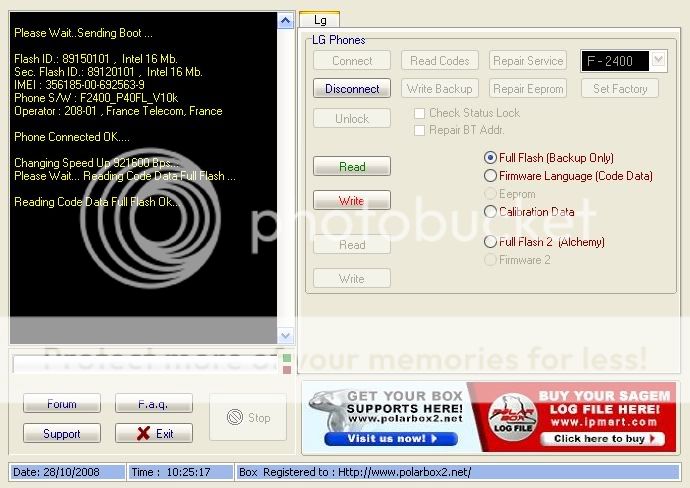Screen dimensions: 690x488
Task: Click the Operator France Telecom log line
Action: coord(118,111)
